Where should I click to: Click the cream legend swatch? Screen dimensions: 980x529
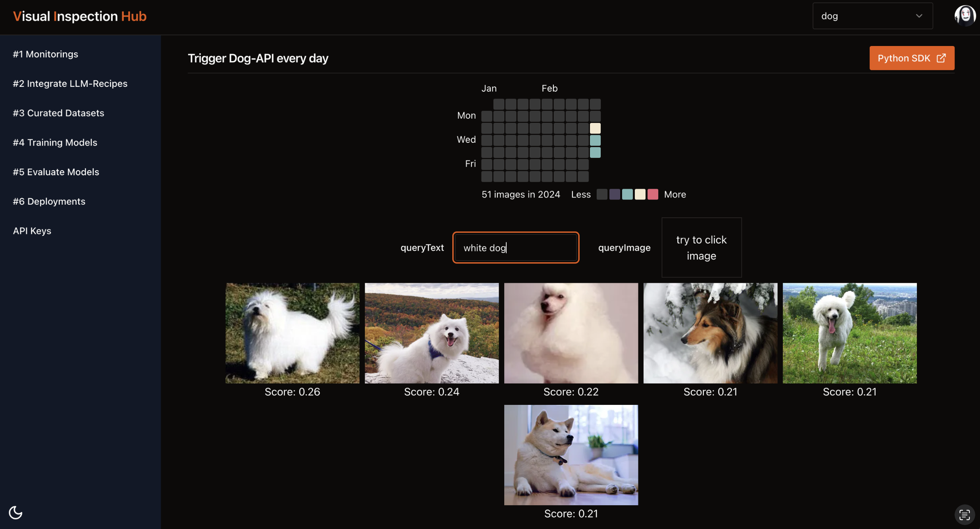tap(640, 194)
